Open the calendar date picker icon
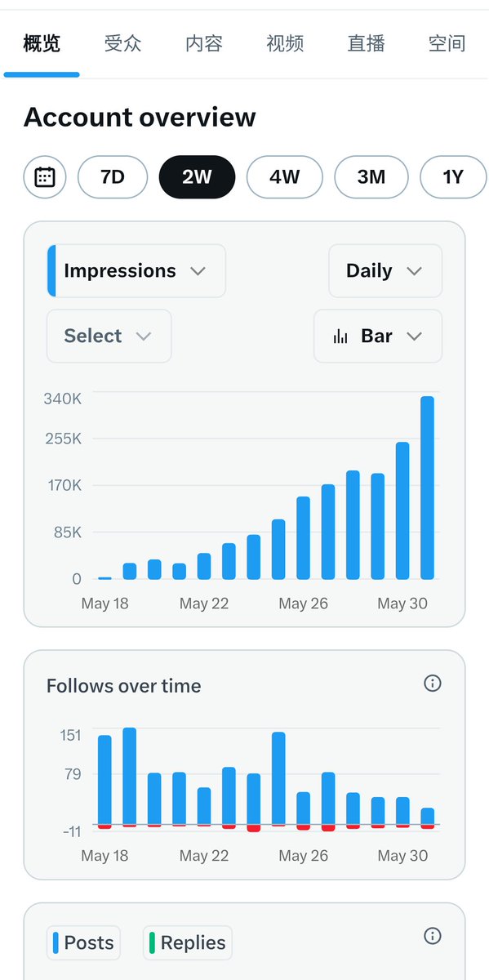Viewport: 489px width, 980px height. coord(45,176)
